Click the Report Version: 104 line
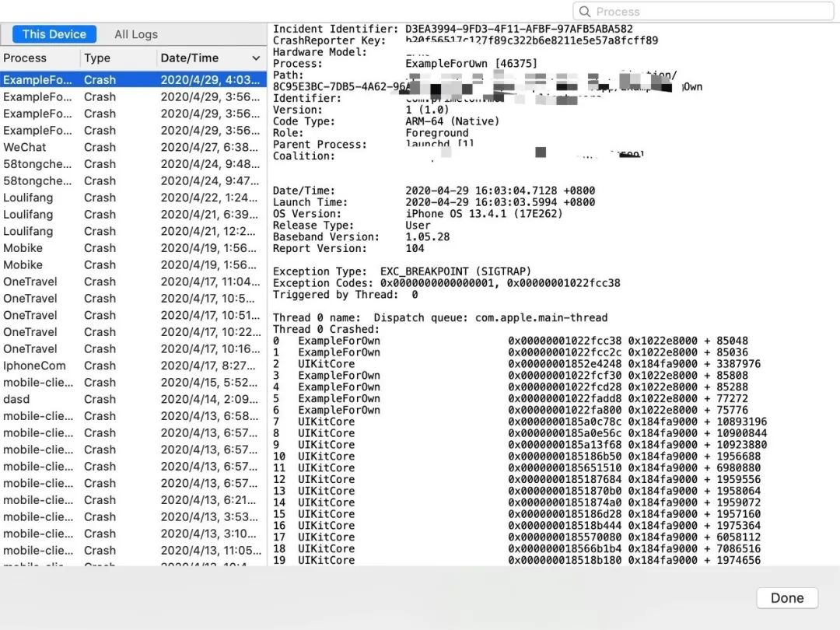 (348, 249)
